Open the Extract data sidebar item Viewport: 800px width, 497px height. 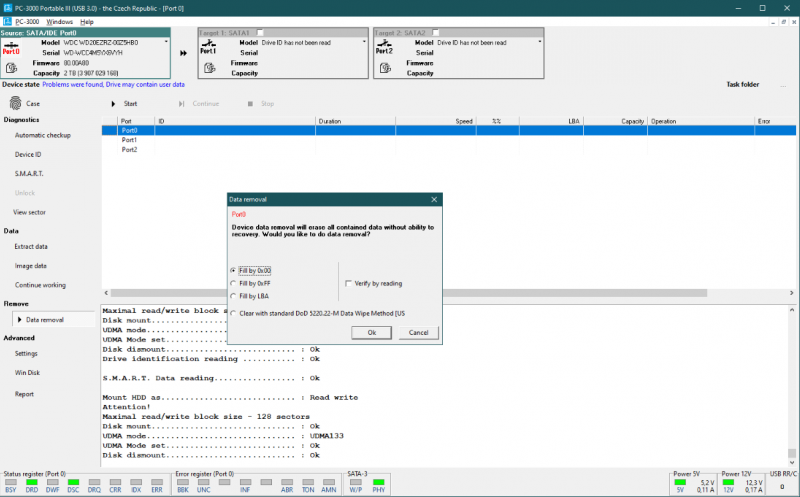tap(31, 246)
